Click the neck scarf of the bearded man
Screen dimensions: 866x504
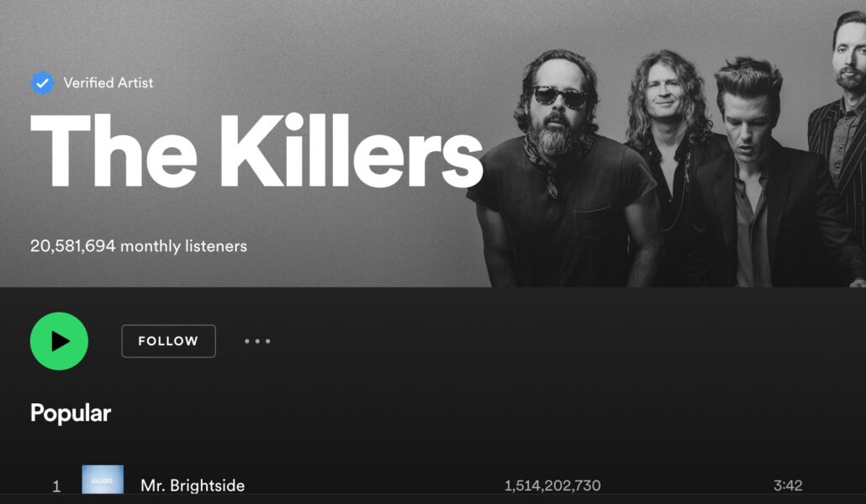coord(544,163)
